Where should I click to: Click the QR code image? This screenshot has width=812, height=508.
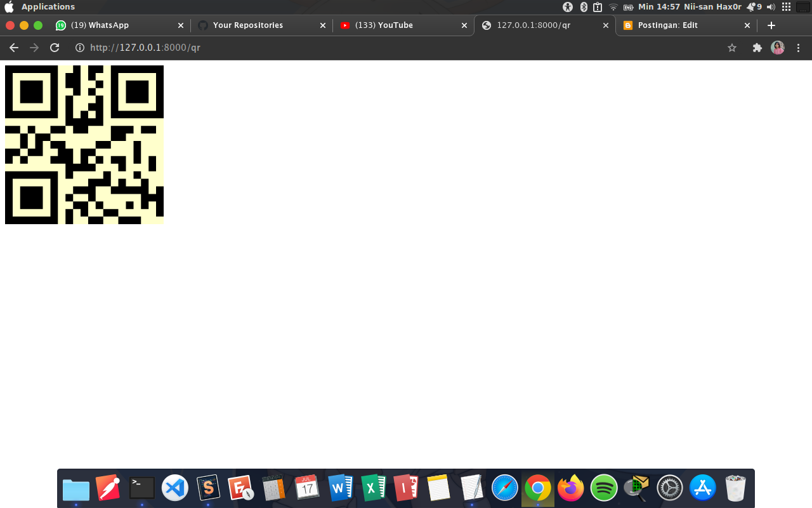pyautogui.click(x=84, y=145)
